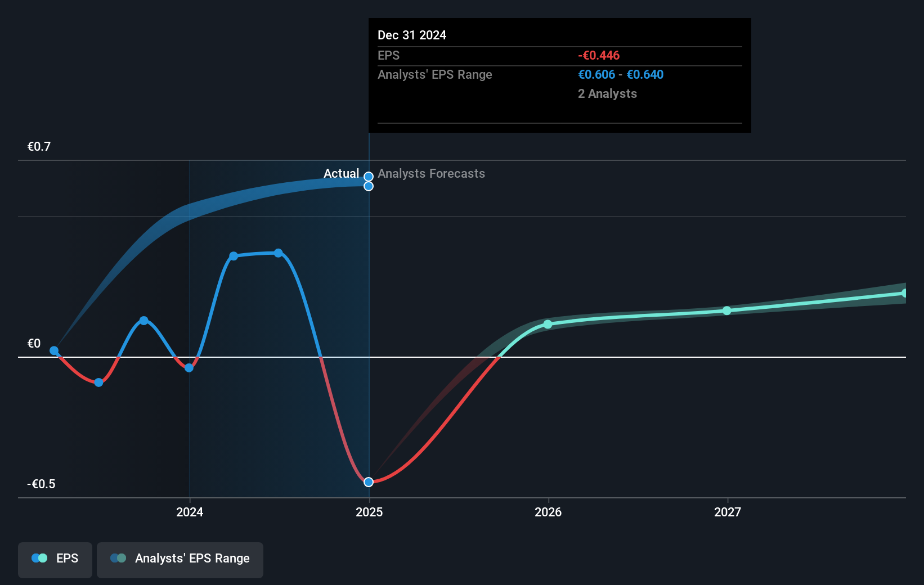Click the first EPS point near €0
This screenshot has height=585, width=924.
54,350
